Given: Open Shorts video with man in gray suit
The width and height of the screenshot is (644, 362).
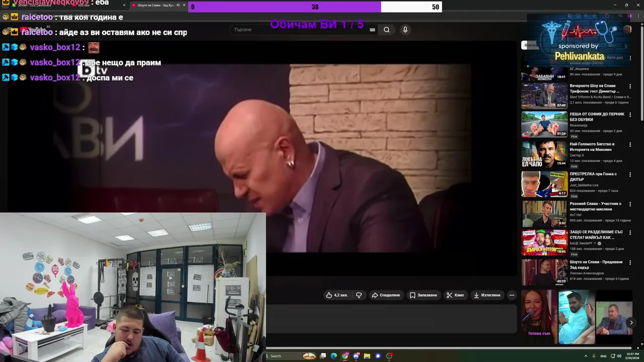Looking at the screenshot, I should point(614,316).
